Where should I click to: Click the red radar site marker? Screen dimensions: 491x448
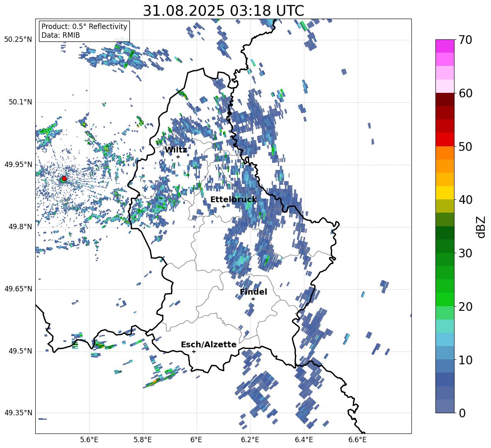point(64,179)
